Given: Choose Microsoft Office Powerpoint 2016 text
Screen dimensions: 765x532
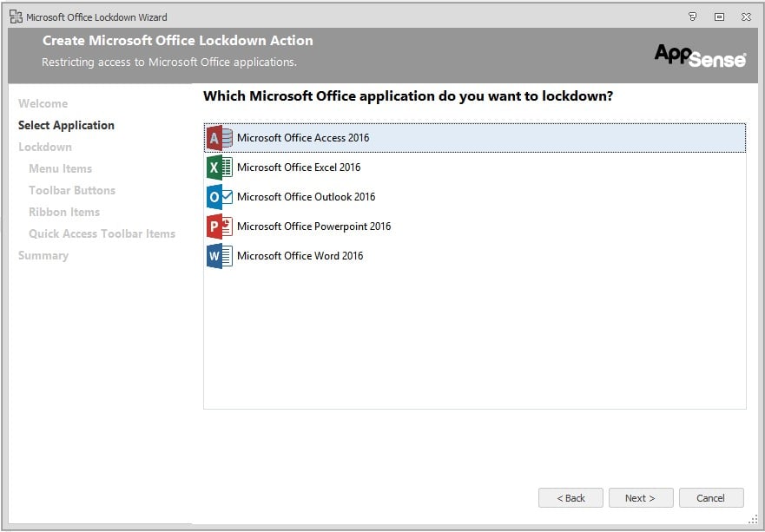Looking at the screenshot, I should pos(313,227).
